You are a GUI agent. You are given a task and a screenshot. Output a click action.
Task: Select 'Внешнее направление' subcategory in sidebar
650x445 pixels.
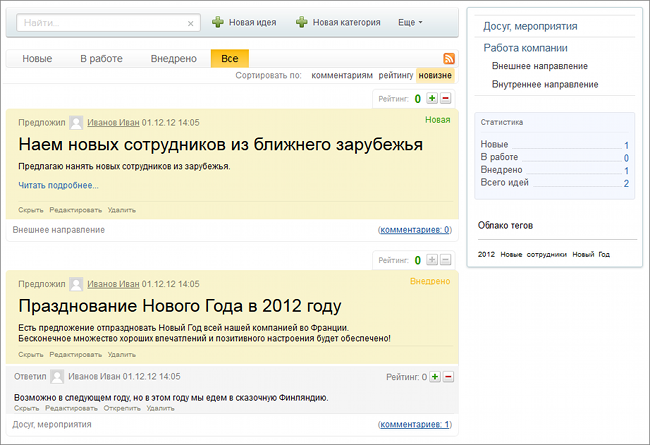pyautogui.click(x=539, y=66)
